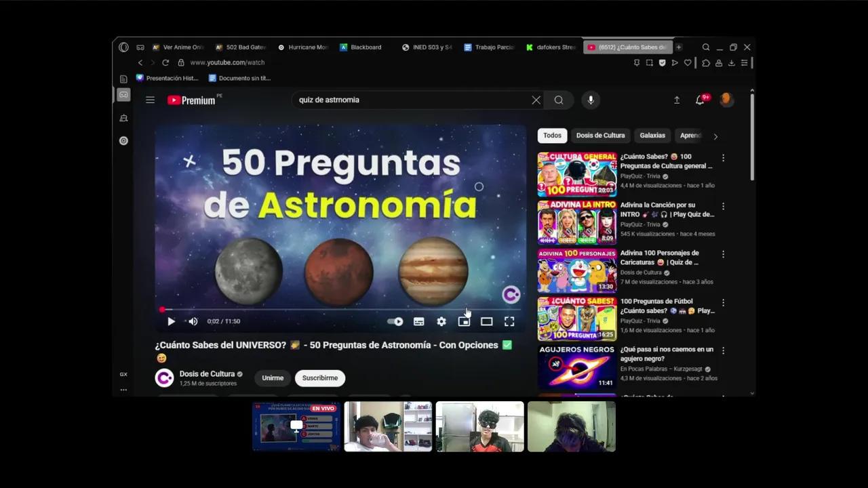
Task: Click the 'Unirme' channel button
Action: point(273,378)
